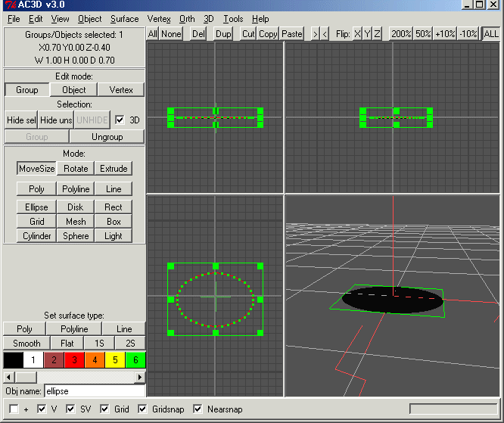The width and height of the screenshot is (504, 423).
Task: Open the Tools menu
Action: point(233,19)
